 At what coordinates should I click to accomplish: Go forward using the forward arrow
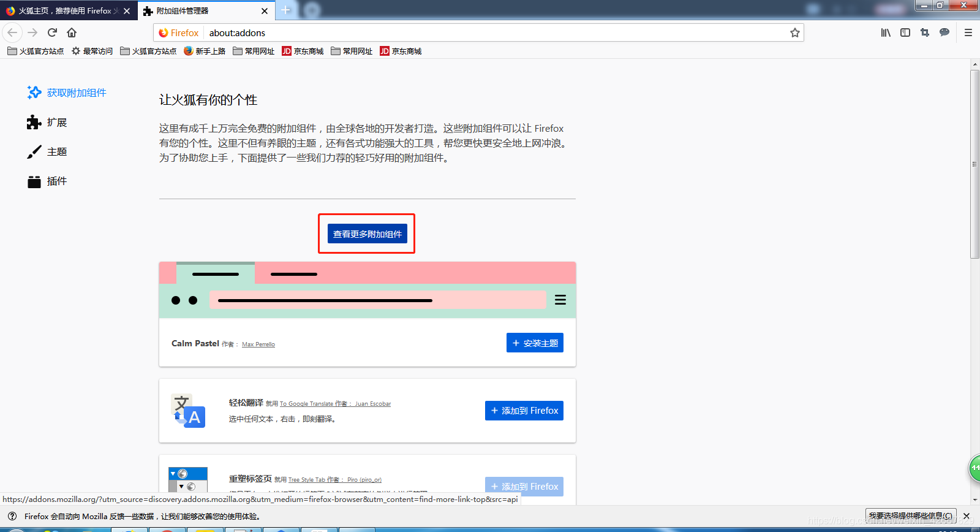[32, 32]
